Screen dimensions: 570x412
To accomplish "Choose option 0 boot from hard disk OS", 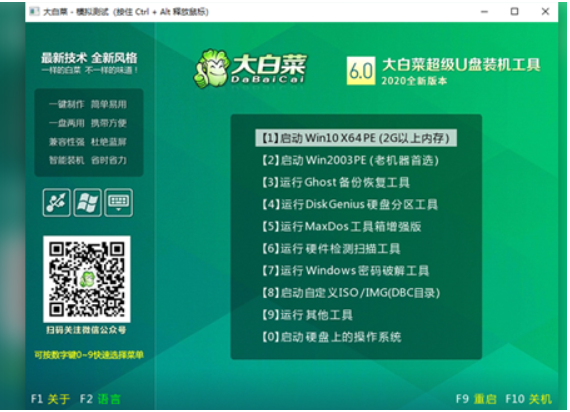I will coord(331,337).
